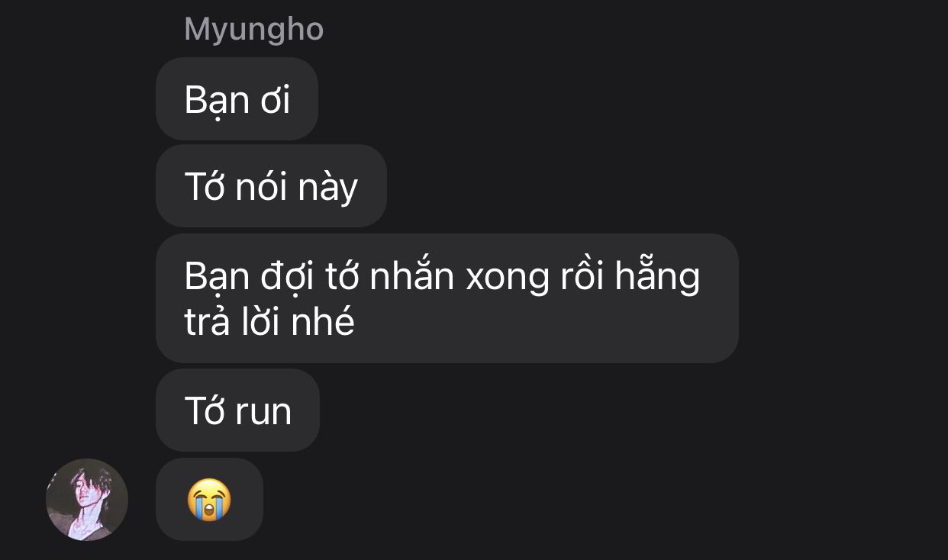Click the word "run" in the fourth message
The width and height of the screenshot is (948, 560).
click(263, 412)
